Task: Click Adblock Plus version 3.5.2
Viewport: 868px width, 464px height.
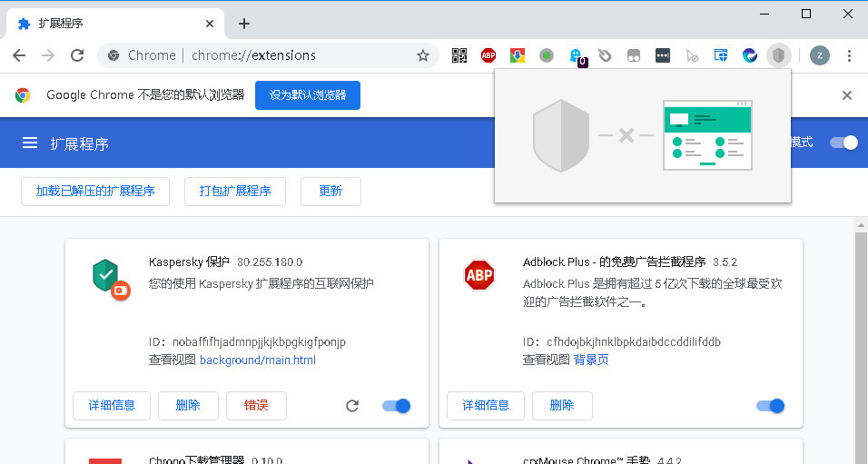Action: point(725,262)
